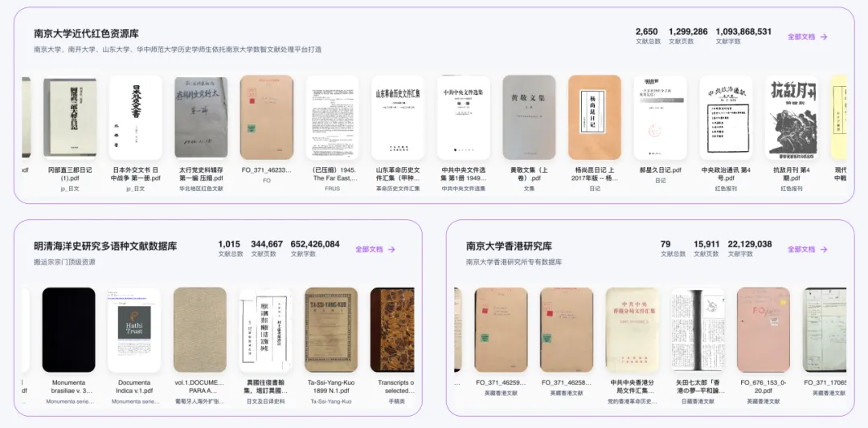Select the 黄敬文集 gray cover
The width and height of the screenshot is (868, 428).
point(529,118)
